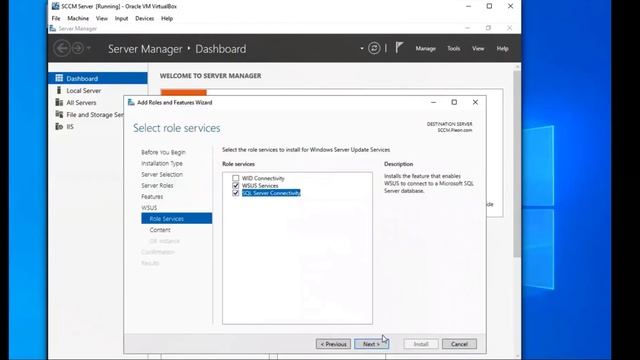Click the Server Manager forward arrow

[x=78, y=48]
